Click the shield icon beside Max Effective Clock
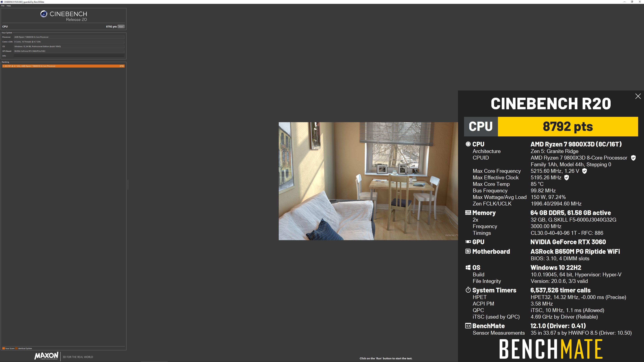 pos(567,178)
